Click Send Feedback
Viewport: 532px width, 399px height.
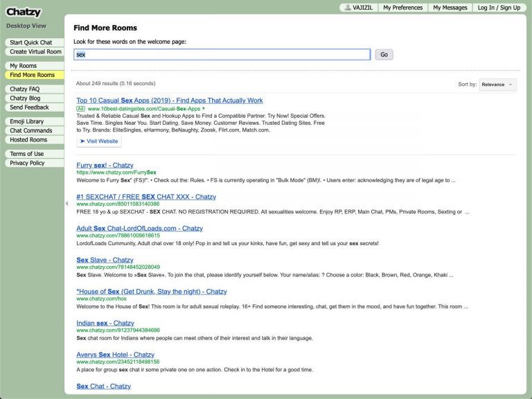click(x=35, y=107)
